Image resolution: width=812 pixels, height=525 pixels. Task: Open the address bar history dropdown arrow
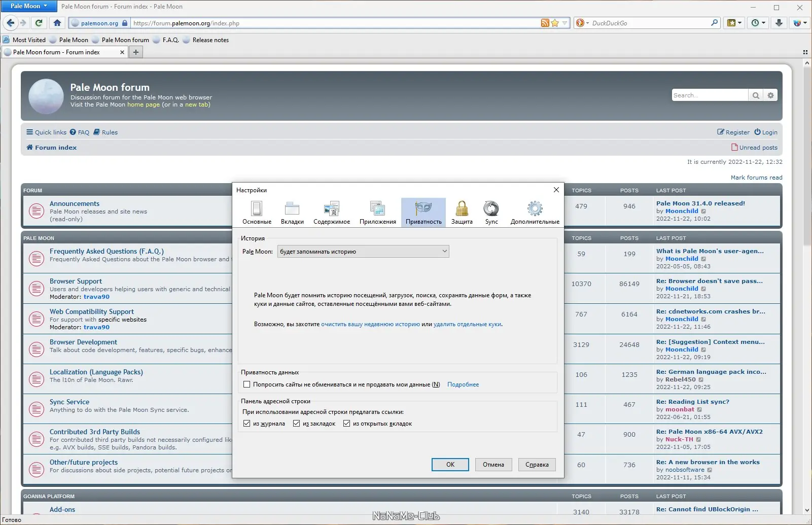(564, 23)
